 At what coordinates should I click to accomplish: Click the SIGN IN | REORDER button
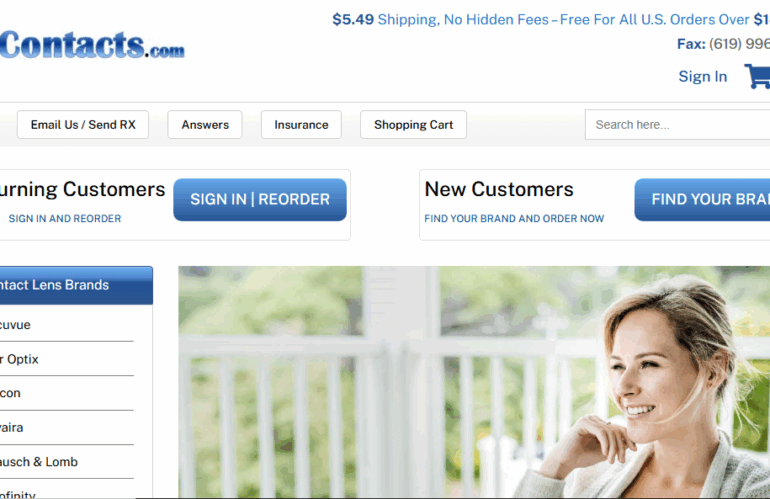point(260,199)
